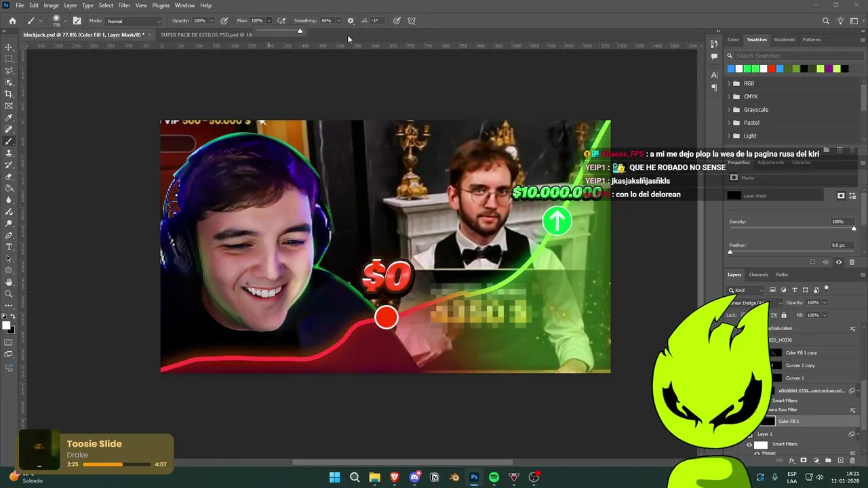Toggle mask visibility eye in Properties panel

(x=839, y=262)
